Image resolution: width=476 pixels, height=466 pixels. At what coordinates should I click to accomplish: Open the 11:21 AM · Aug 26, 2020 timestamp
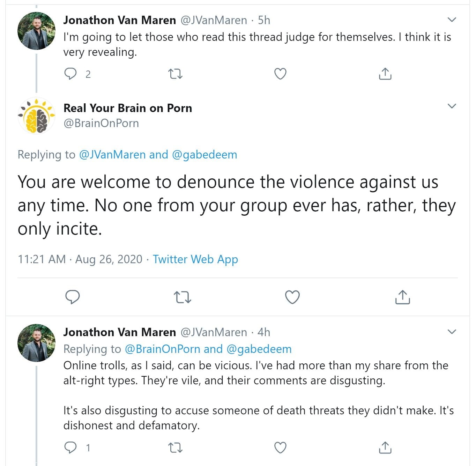pos(80,259)
